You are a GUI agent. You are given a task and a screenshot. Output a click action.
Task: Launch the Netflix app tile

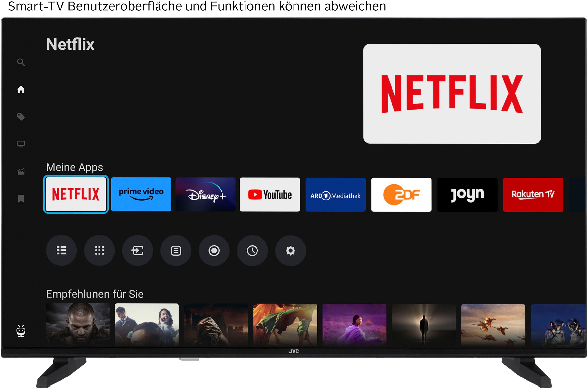point(76,194)
